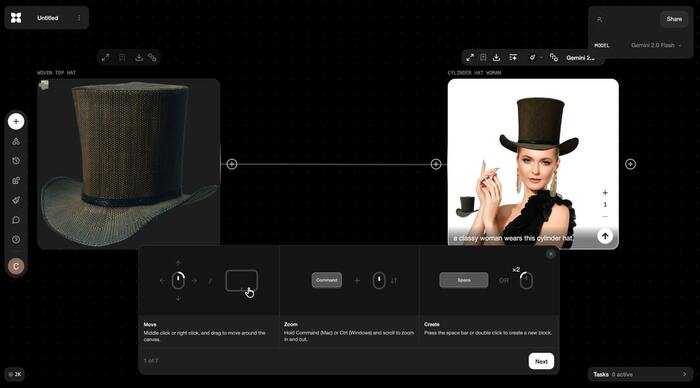Click the link icon above Woven Top Hat
The image size is (700, 388).
click(152, 58)
